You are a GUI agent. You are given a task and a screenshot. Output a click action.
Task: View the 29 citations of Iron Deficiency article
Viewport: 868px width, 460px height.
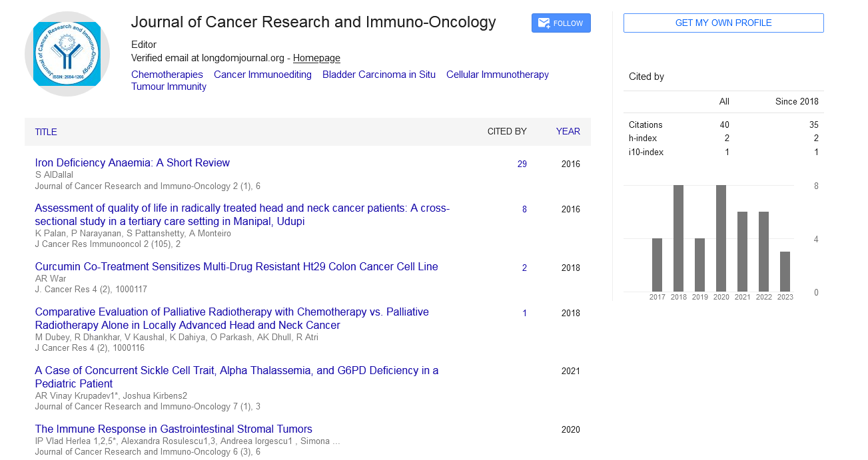tap(522, 164)
